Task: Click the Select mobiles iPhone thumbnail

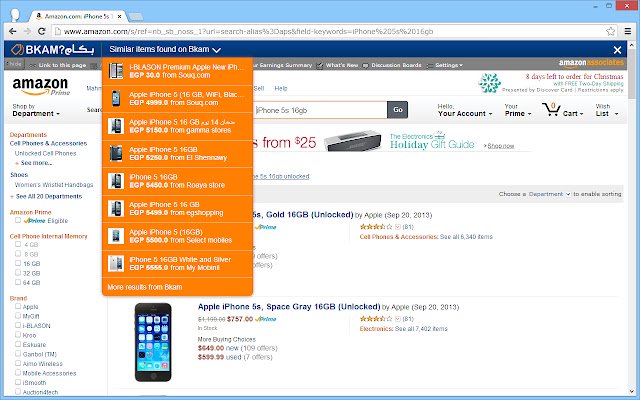Action: (x=116, y=236)
